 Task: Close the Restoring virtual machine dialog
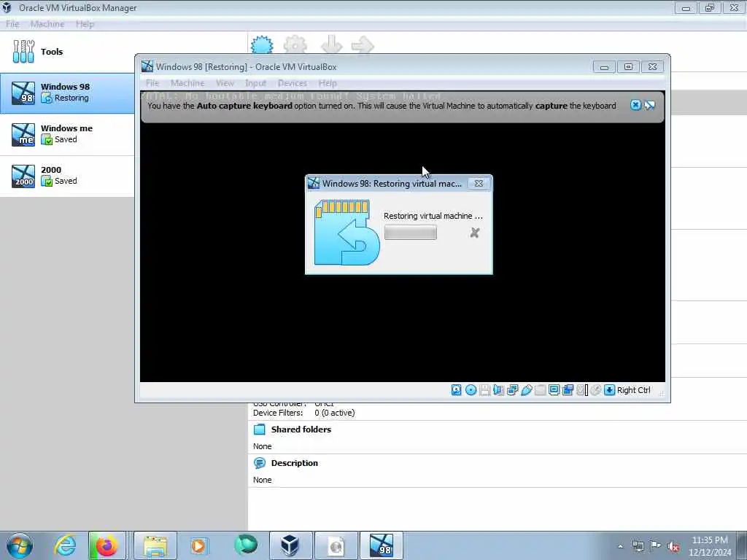point(479,183)
